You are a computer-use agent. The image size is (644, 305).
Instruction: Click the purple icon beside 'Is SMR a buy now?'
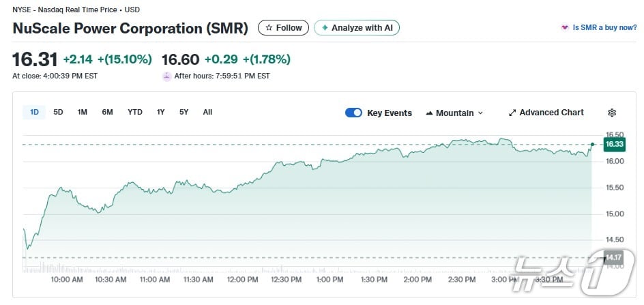[564, 28]
